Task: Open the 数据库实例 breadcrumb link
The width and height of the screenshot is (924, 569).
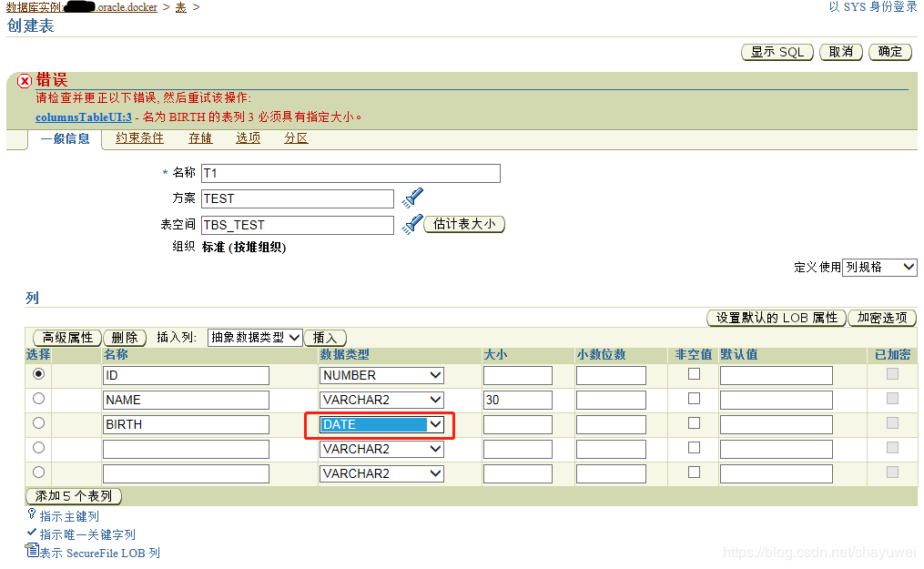Action: [81, 7]
